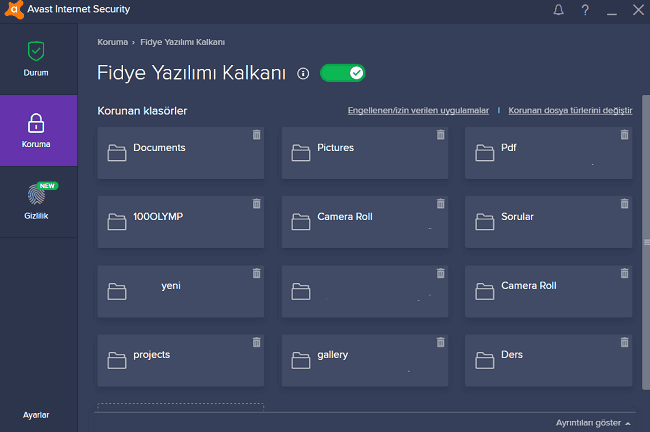This screenshot has height=432, width=650.
Task: Click the trash icon on Pdf folder
Action: [x=624, y=134]
